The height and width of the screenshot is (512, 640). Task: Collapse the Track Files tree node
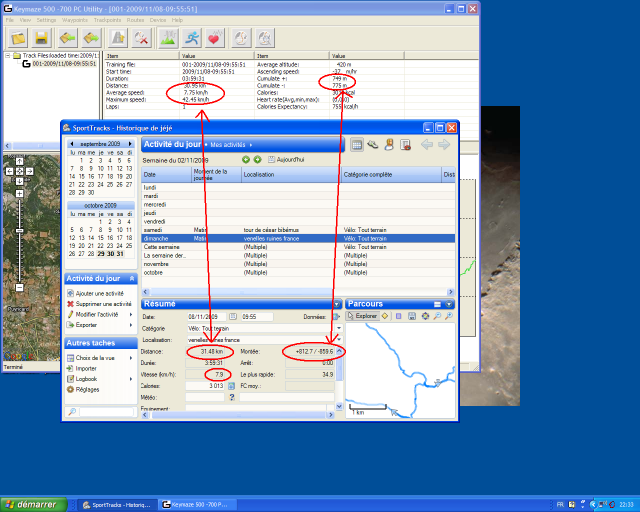[7, 56]
